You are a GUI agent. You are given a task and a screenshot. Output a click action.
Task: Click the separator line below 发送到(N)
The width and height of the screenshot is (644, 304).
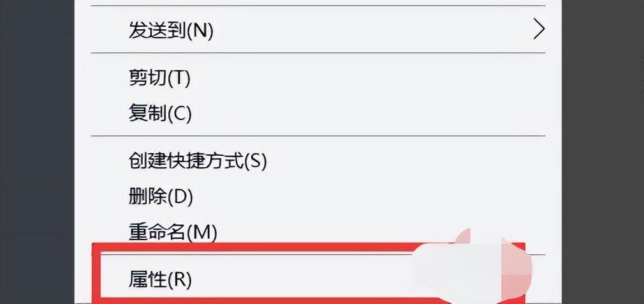tap(317, 52)
